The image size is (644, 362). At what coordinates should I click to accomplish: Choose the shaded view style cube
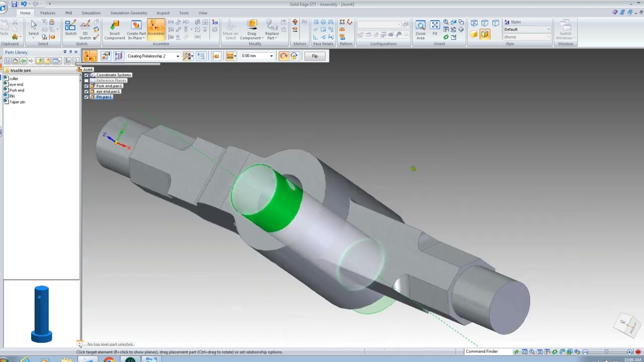point(474,34)
